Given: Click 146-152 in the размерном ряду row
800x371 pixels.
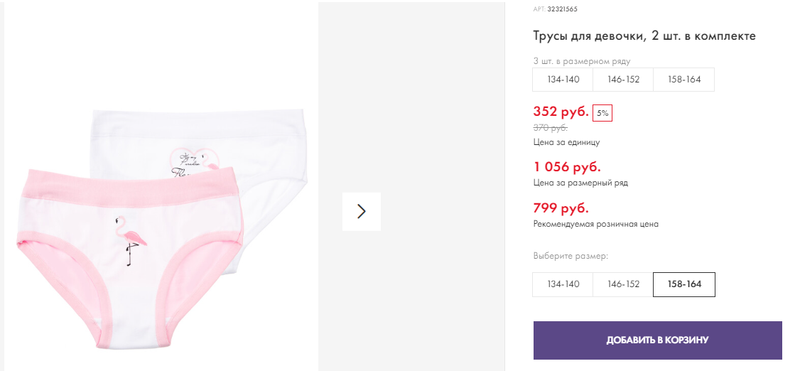Looking at the screenshot, I should pyautogui.click(x=623, y=80).
